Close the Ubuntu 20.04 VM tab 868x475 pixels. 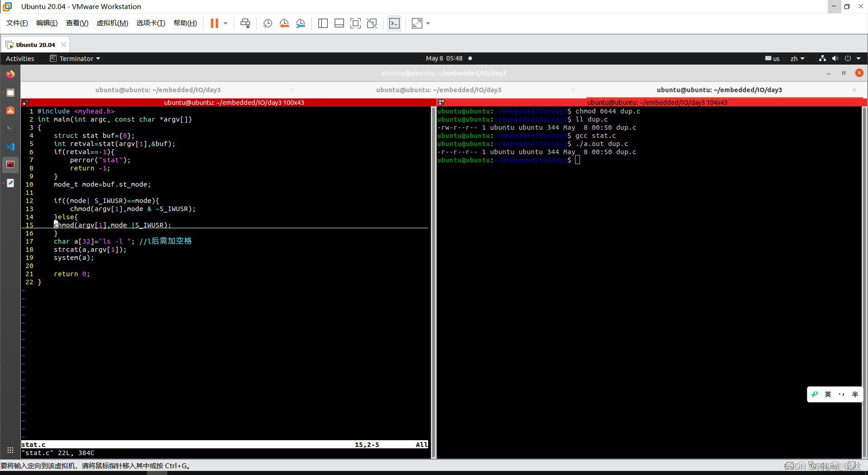[63, 44]
